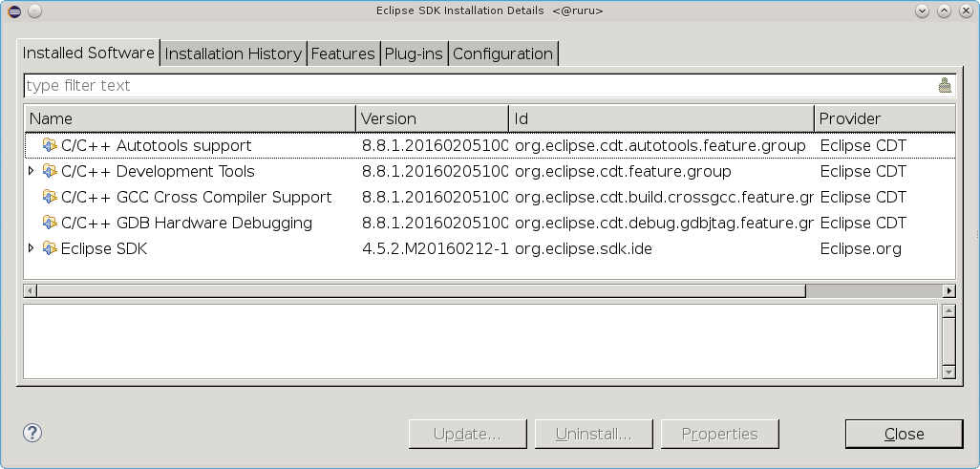
Task: Open the Features tab
Action: coord(343,53)
